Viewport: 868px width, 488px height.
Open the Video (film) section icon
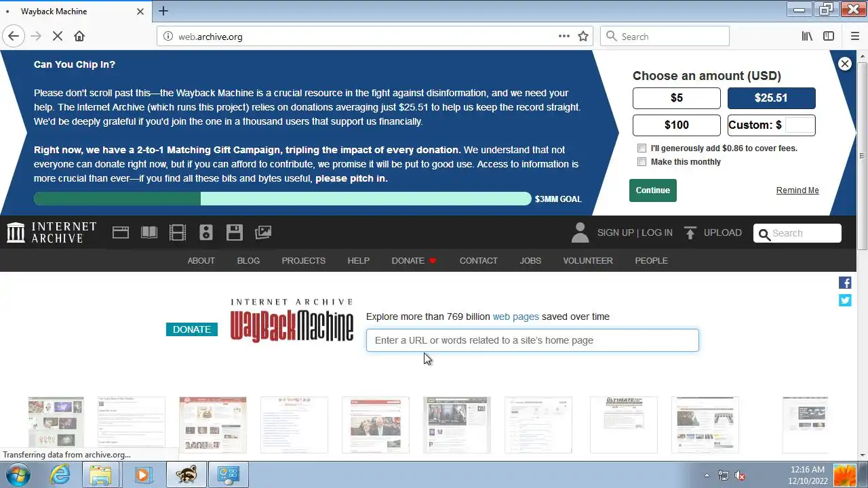click(x=178, y=232)
